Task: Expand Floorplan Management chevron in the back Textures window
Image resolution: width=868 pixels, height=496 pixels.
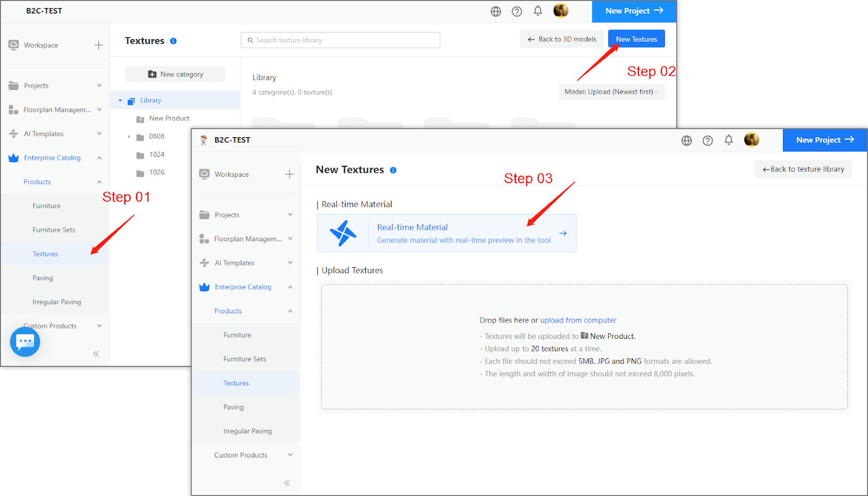Action: [99, 109]
